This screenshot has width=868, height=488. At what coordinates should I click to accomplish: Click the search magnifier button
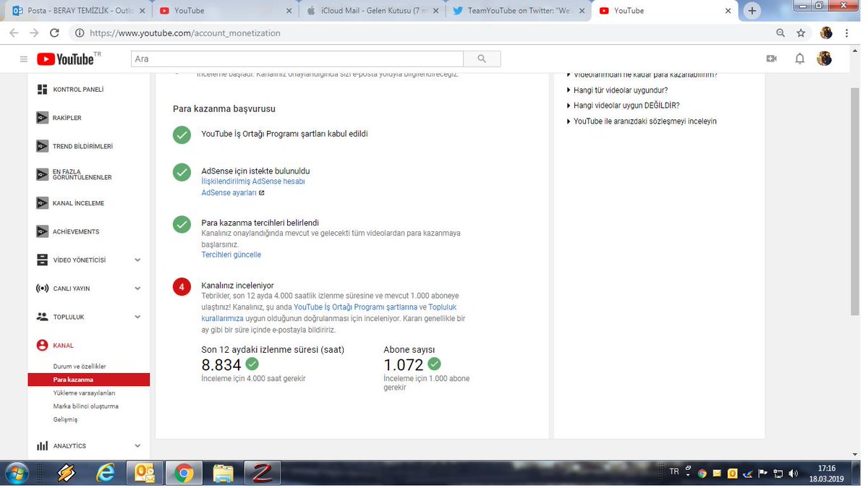482,59
